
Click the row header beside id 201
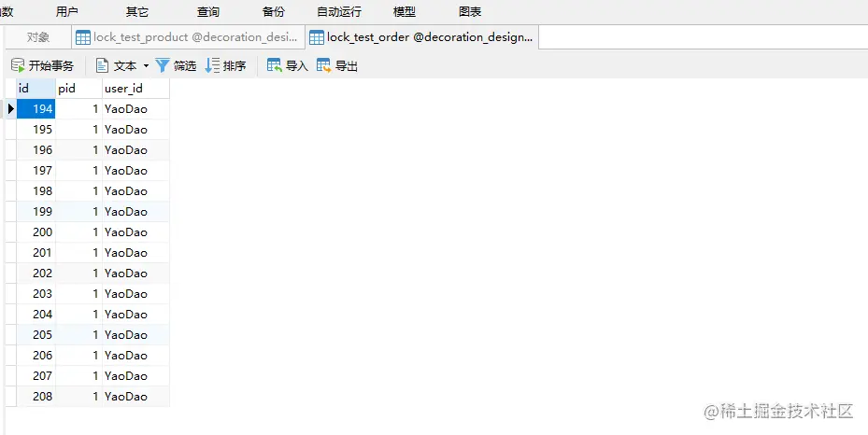11,253
